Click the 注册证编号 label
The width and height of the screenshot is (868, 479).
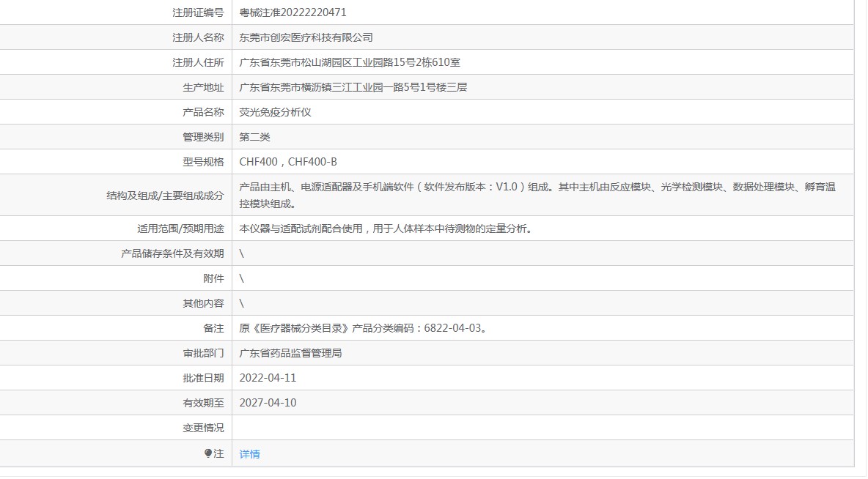click(198, 12)
